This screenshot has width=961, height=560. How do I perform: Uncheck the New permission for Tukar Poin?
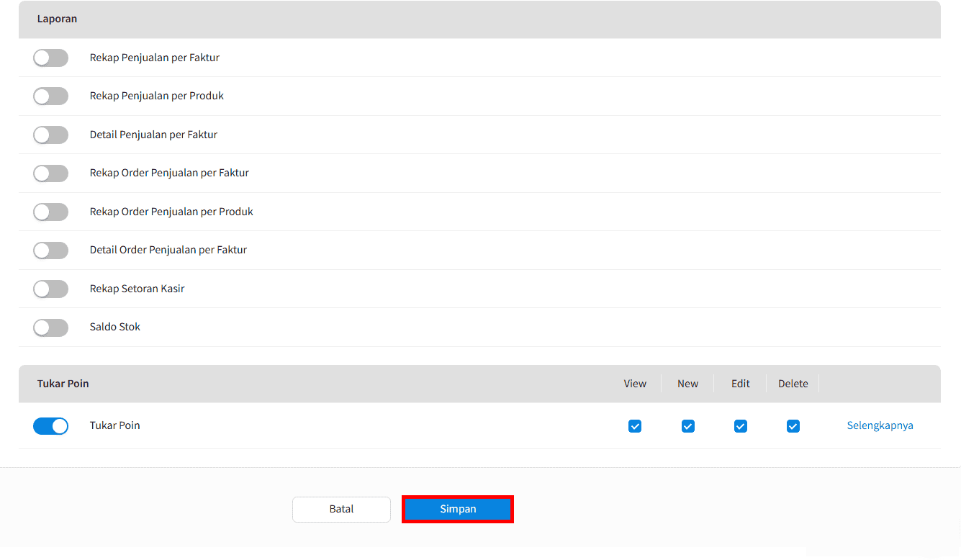coord(687,426)
